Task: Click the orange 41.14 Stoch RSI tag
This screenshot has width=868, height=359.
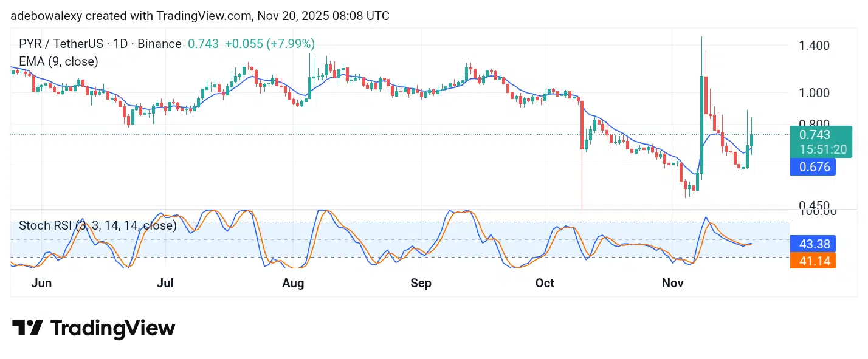Action: 813,261
